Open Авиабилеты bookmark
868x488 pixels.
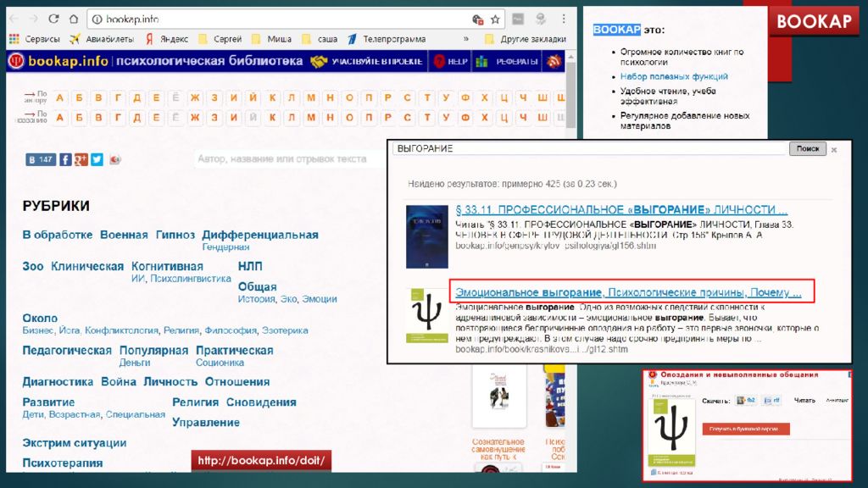pos(102,39)
